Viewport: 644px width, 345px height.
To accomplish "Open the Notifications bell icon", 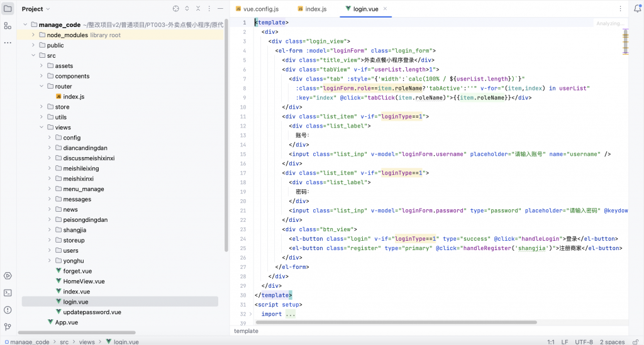I will coord(636,9).
